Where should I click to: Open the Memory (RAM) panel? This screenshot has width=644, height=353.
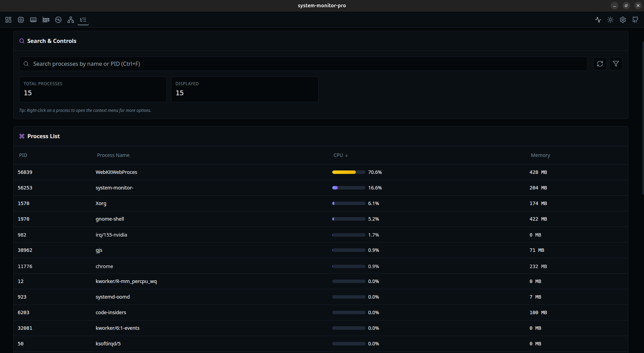coord(33,20)
